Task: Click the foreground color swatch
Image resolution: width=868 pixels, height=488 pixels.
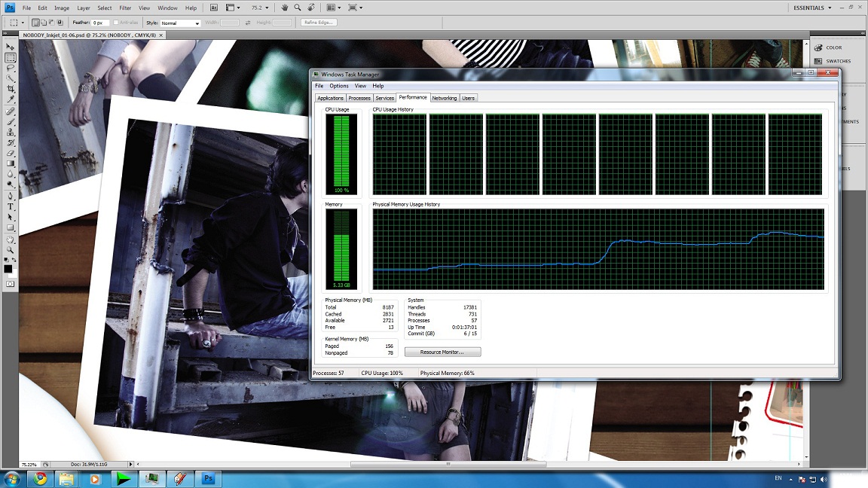Action: (x=8, y=268)
